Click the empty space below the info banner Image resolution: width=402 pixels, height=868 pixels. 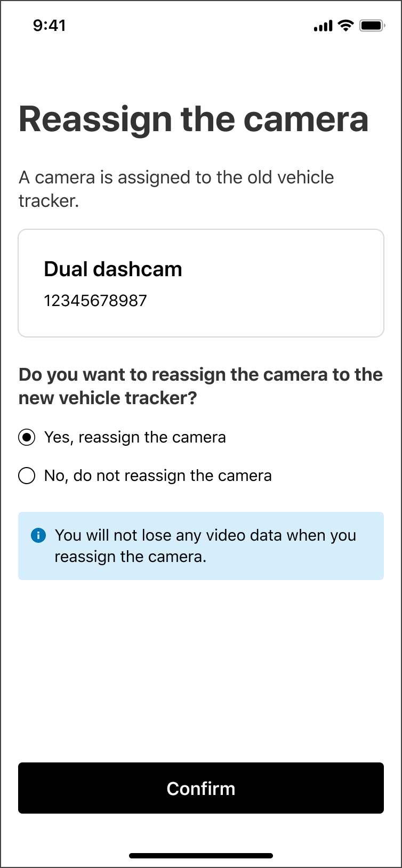201,666
